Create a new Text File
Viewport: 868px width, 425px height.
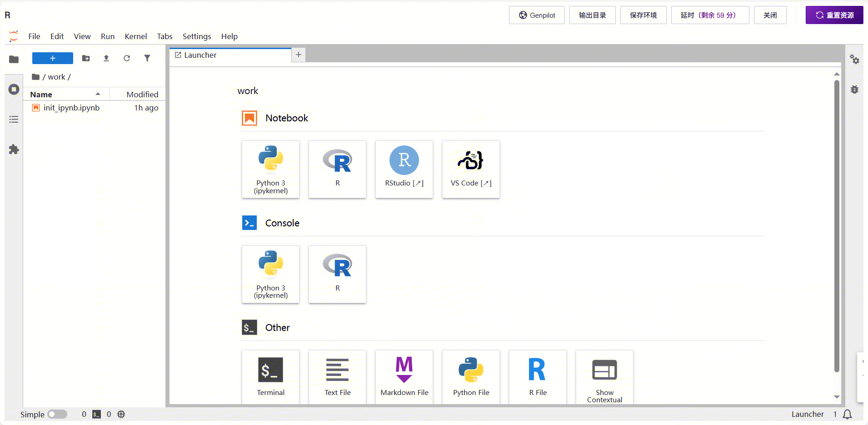pos(338,377)
